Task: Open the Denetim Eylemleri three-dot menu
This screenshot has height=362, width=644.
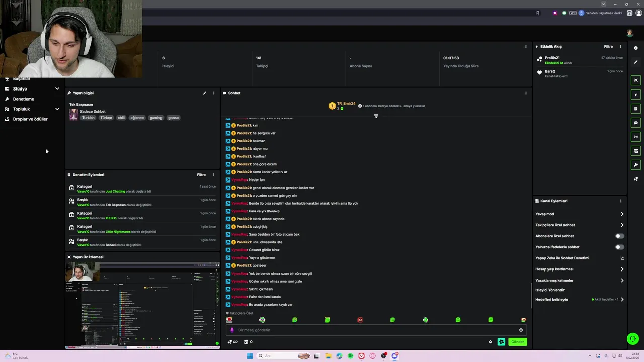Action: coord(213,175)
